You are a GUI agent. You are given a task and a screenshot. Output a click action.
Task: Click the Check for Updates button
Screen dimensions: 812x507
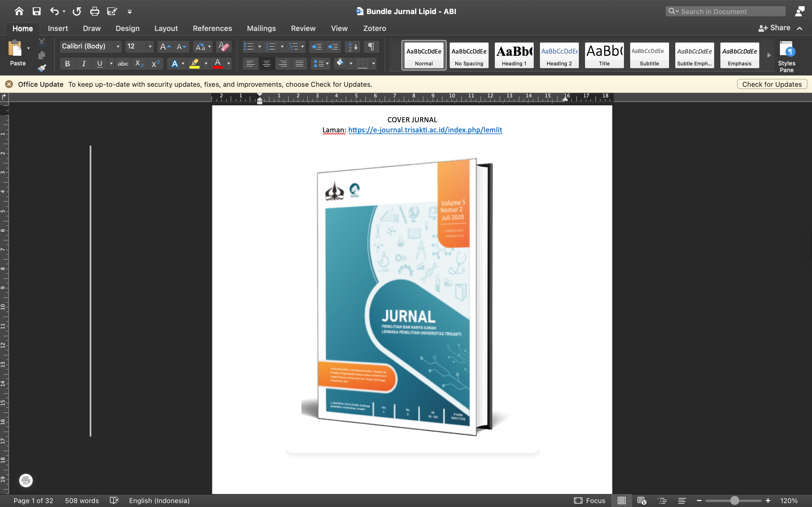(x=772, y=84)
